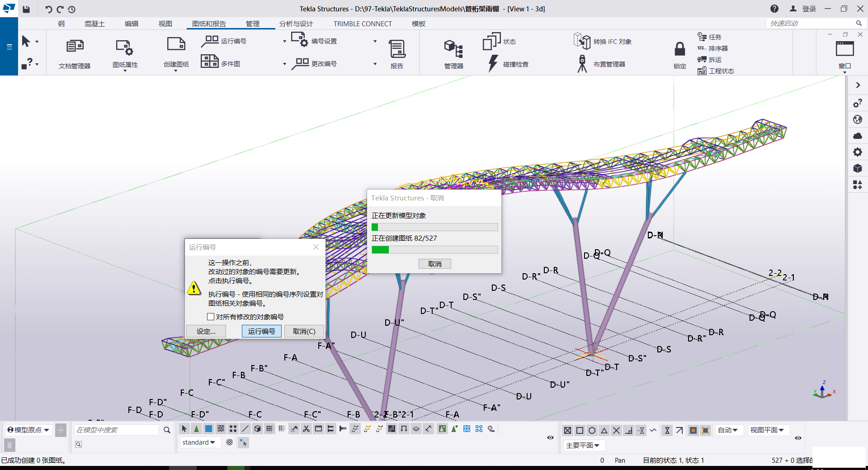Expand the side panel chevron arrow
The width and height of the screenshot is (868, 470).
point(858,85)
